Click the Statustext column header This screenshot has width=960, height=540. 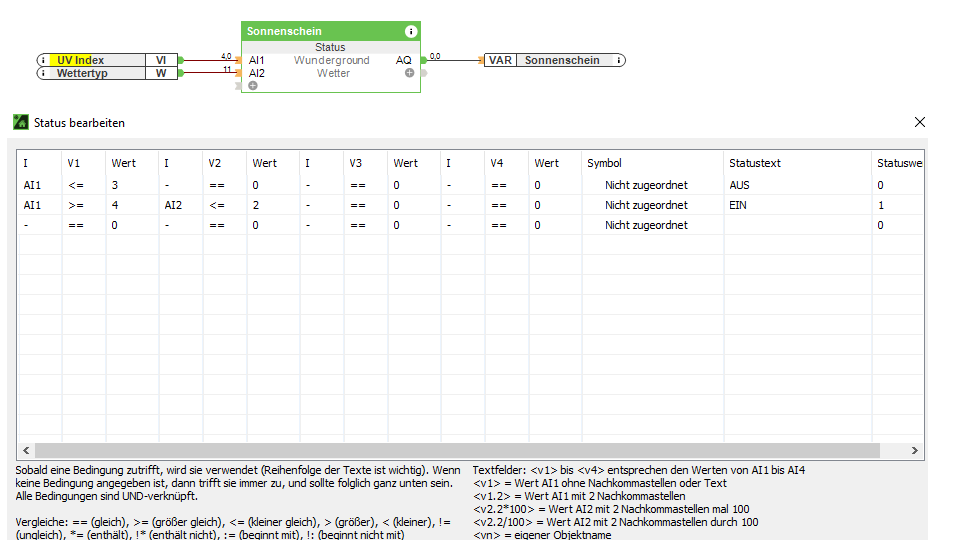pos(754,163)
